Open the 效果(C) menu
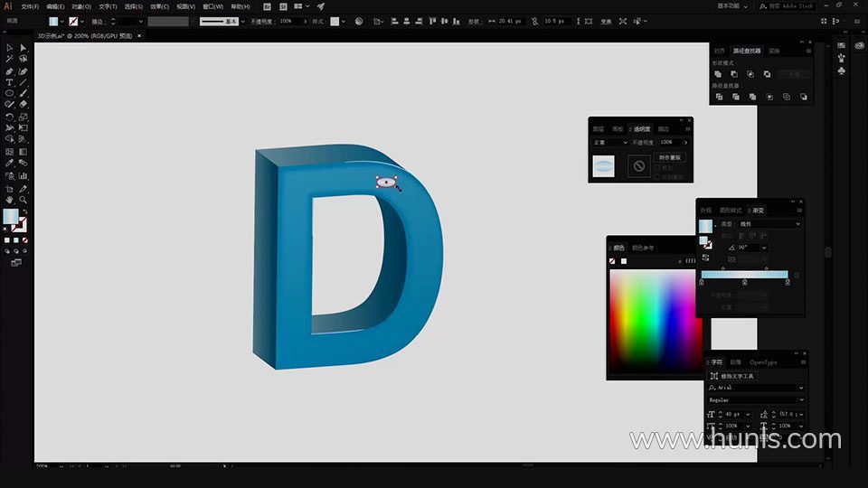 pyautogui.click(x=159, y=6)
